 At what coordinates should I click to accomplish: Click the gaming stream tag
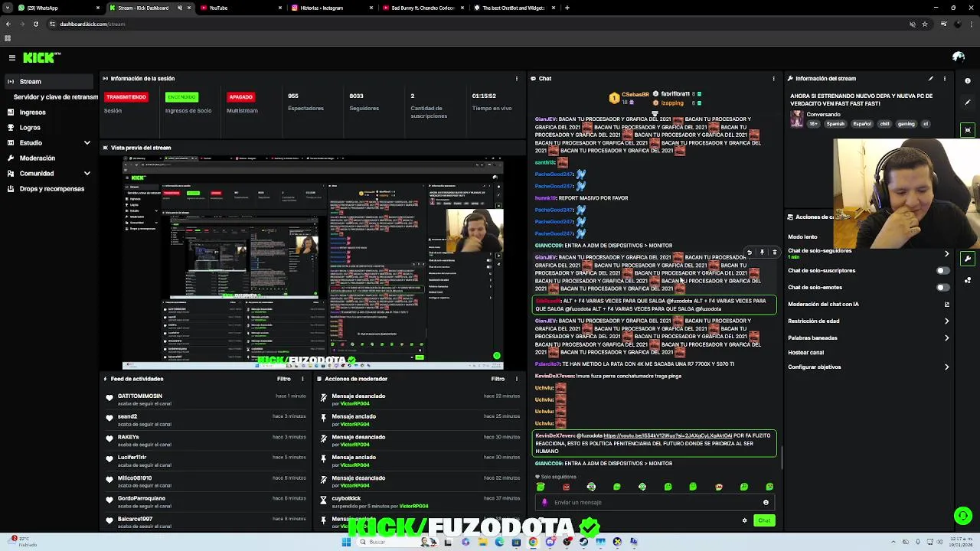tap(906, 124)
